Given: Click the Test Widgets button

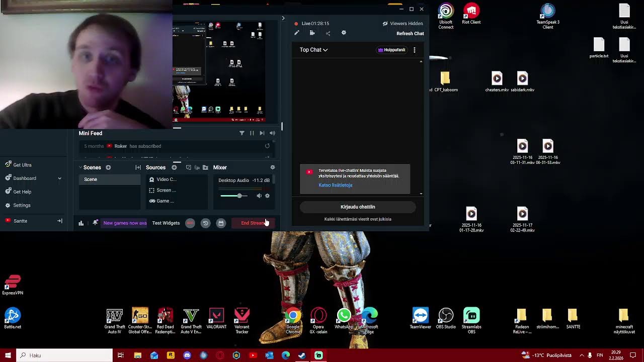Looking at the screenshot, I should tap(166, 223).
